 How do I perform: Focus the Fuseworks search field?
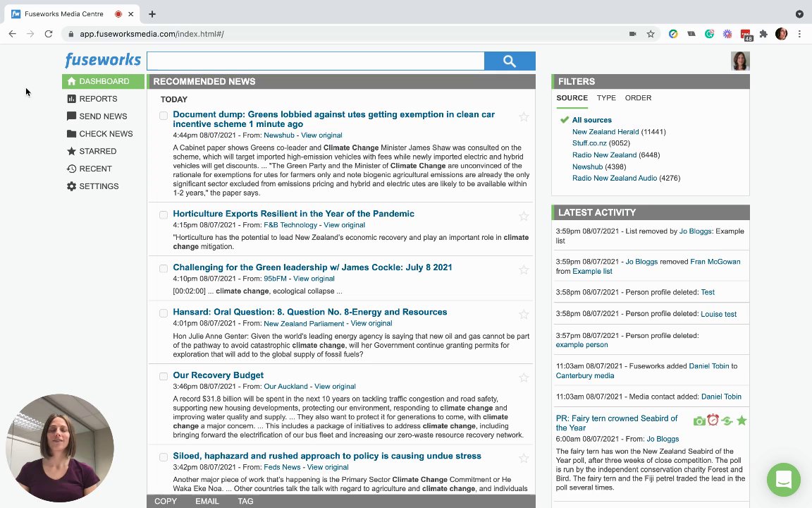click(x=315, y=61)
